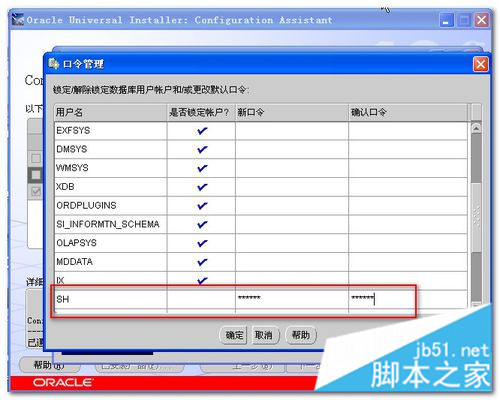Close the 口令管理 dialog
500x400 pixels.
[x=480, y=64]
